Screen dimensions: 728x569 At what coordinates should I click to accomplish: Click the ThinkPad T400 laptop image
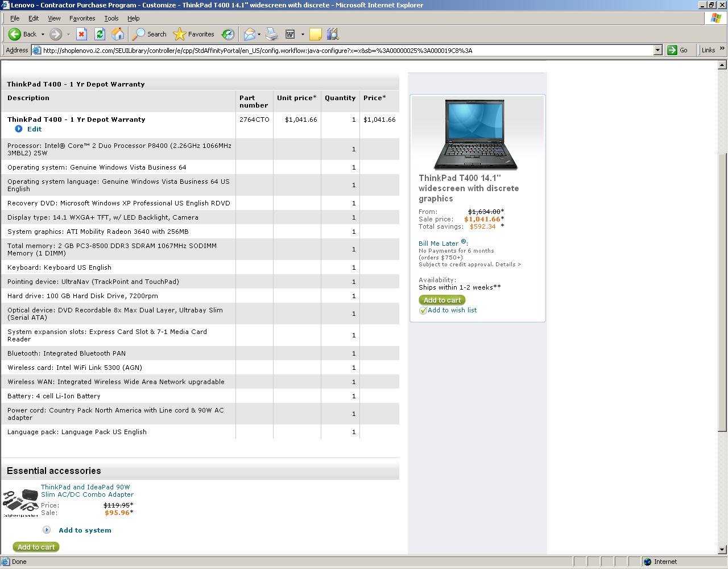click(x=476, y=135)
